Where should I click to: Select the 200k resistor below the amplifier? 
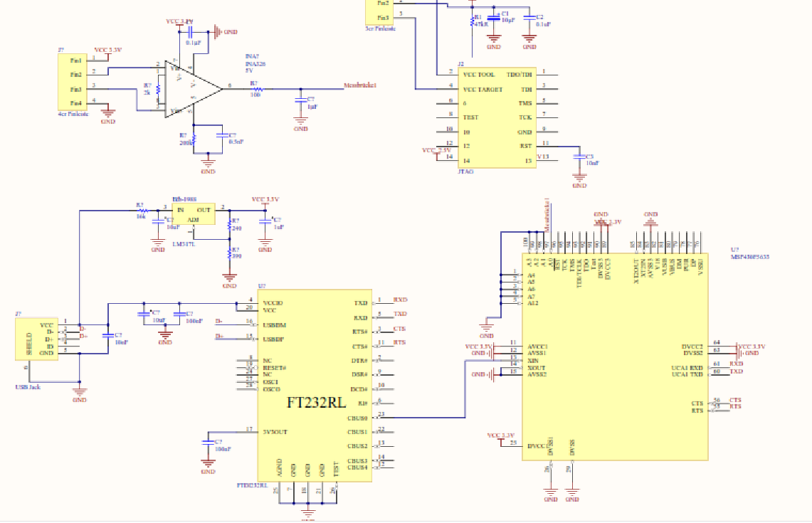point(194,139)
